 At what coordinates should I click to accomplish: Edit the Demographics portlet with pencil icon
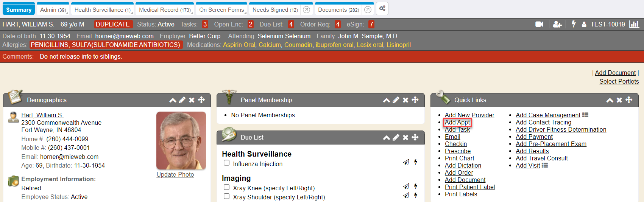coord(182,100)
